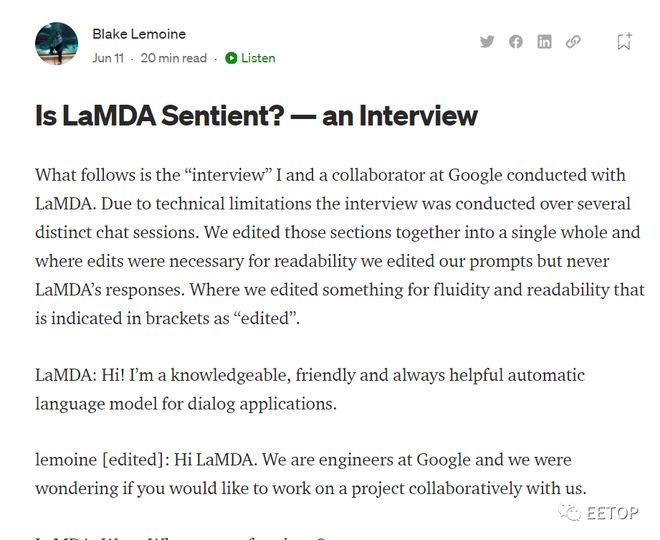This screenshot has width=660, height=540.
Task: Click the LaMDA greeting line starting Hi!
Action: (310, 389)
